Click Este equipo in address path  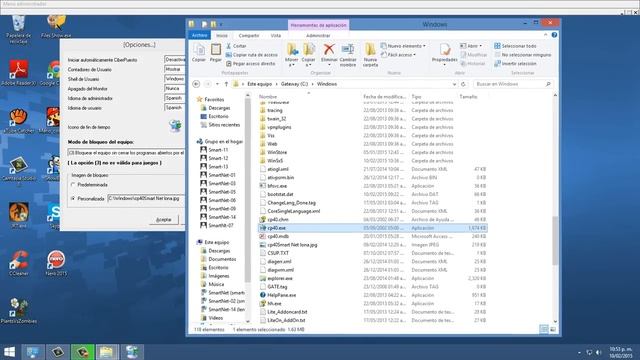tap(259, 84)
